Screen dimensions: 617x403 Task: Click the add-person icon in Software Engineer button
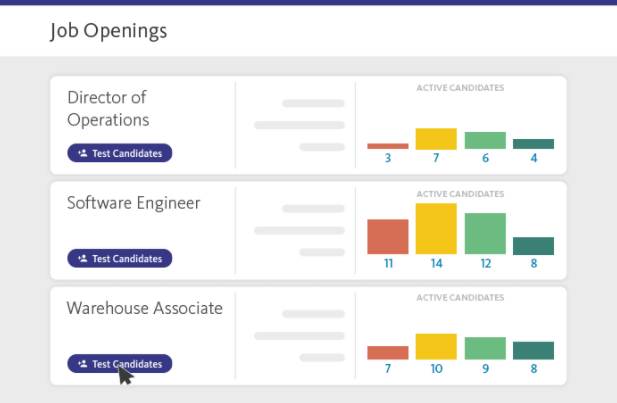83,258
